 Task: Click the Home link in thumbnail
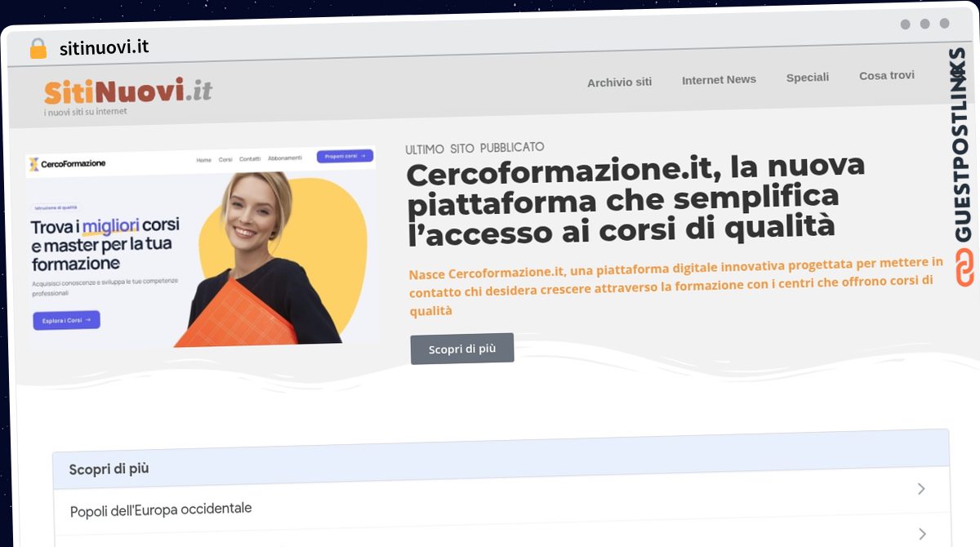(203, 160)
